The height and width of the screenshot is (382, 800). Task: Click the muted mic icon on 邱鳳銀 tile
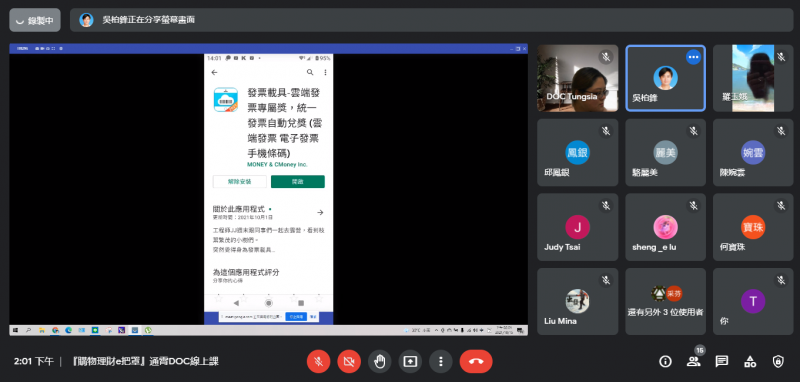pos(606,132)
